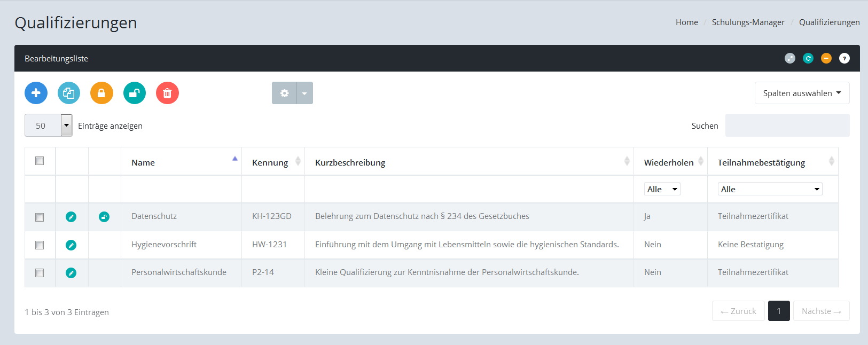Open help via question mark icon
This screenshot has height=345, width=868.
844,58
